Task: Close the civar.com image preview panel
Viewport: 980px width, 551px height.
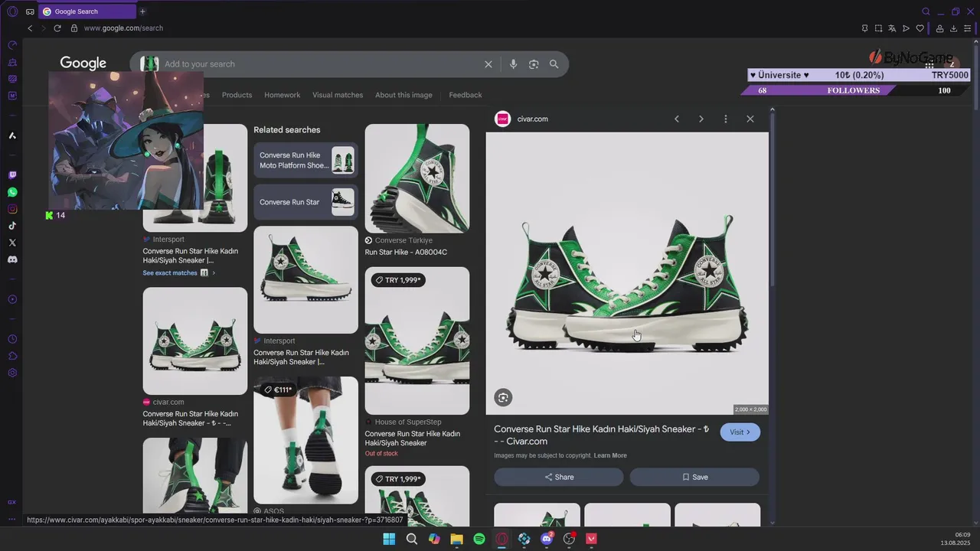Action: pyautogui.click(x=750, y=119)
